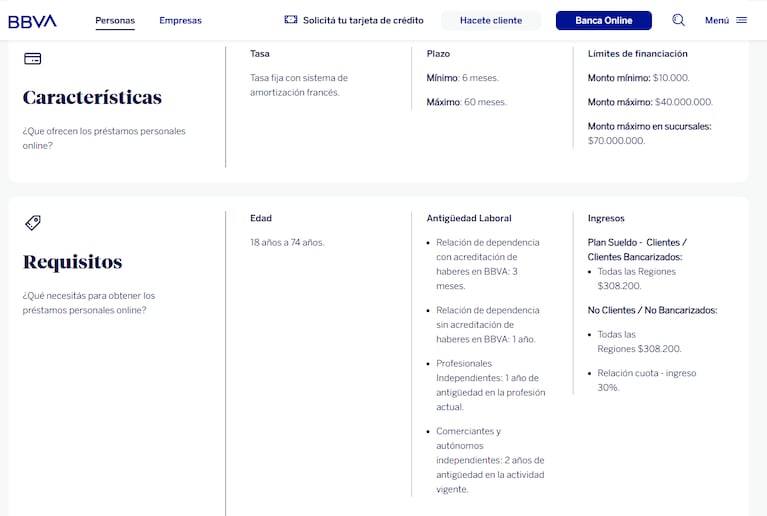Click the BBVA logo
767x516 pixels.
32,20
